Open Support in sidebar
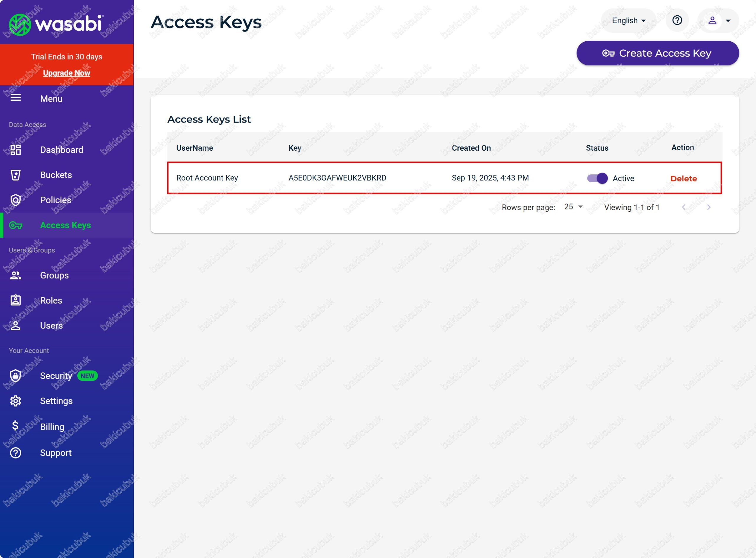The image size is (756, 558). click(56, 453)
